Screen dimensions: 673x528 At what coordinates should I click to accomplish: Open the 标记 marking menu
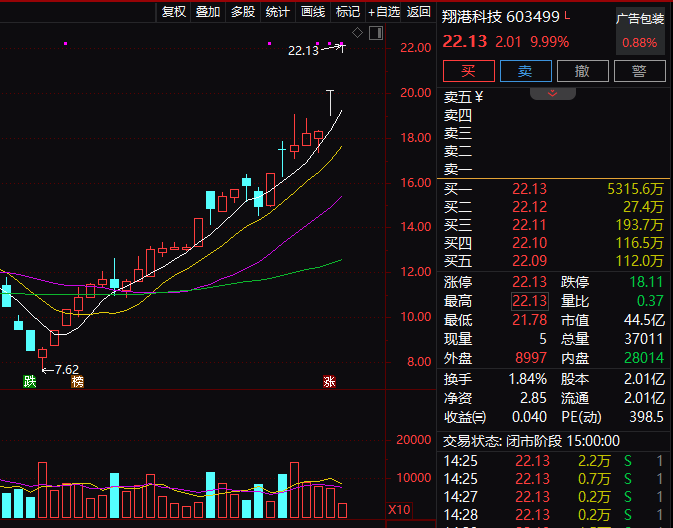click(x=348, y=12)
